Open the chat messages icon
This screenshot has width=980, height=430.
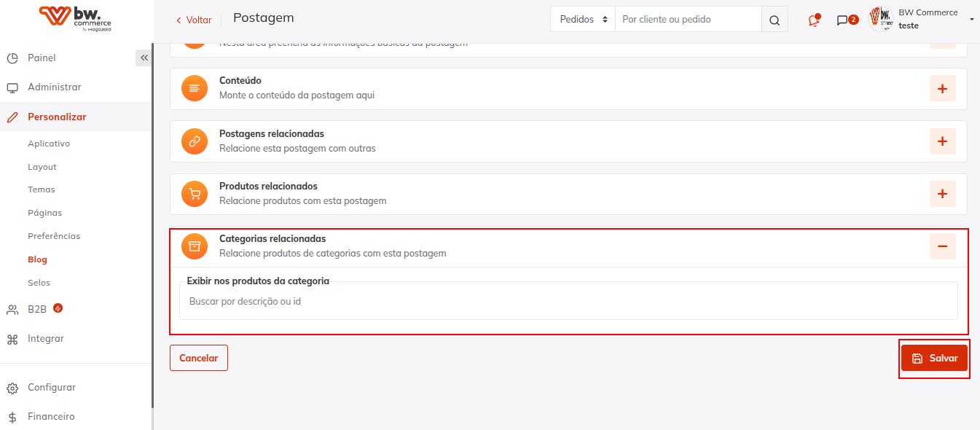(842, 20)
